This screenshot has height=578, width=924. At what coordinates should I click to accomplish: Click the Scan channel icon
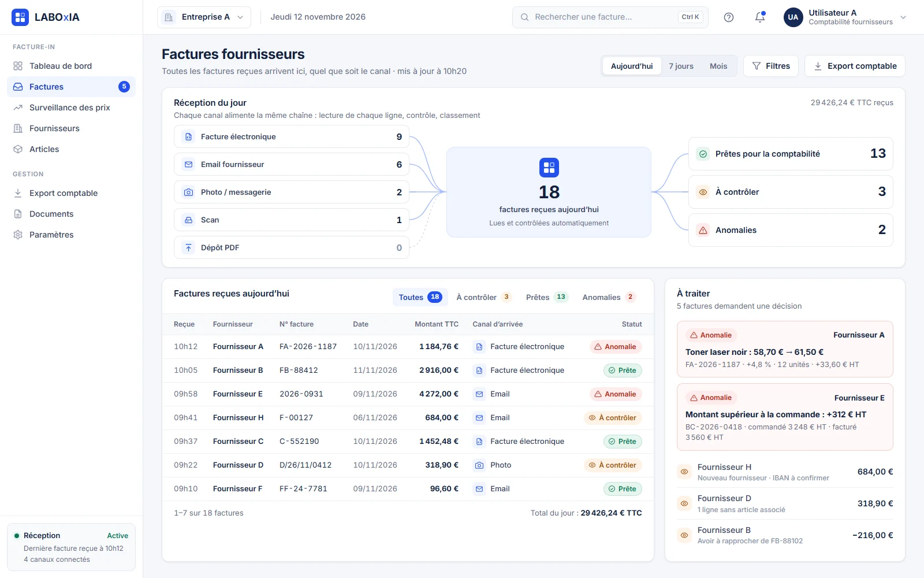(x=188, y=220)
